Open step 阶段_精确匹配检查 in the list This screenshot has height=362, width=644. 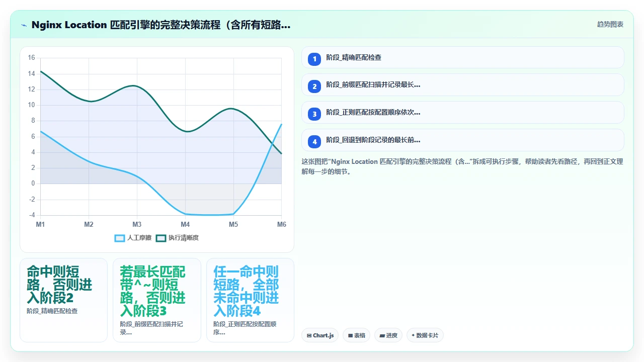click(462, 57)
